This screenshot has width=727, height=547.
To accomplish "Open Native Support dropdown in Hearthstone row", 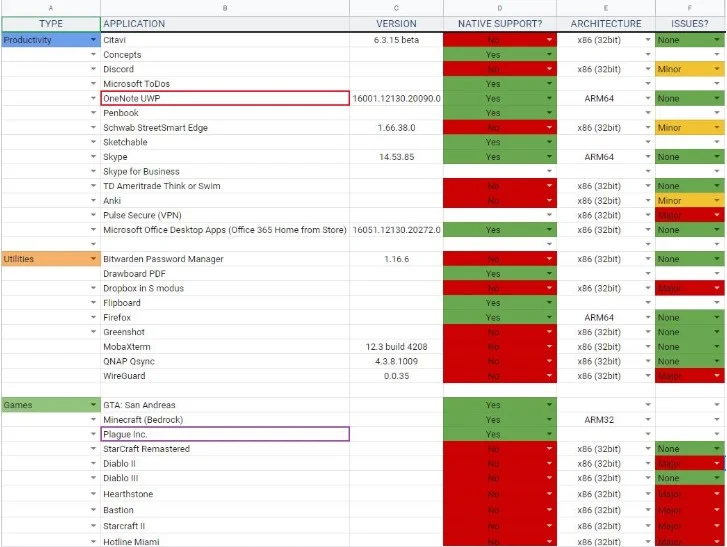I will 549,494.
